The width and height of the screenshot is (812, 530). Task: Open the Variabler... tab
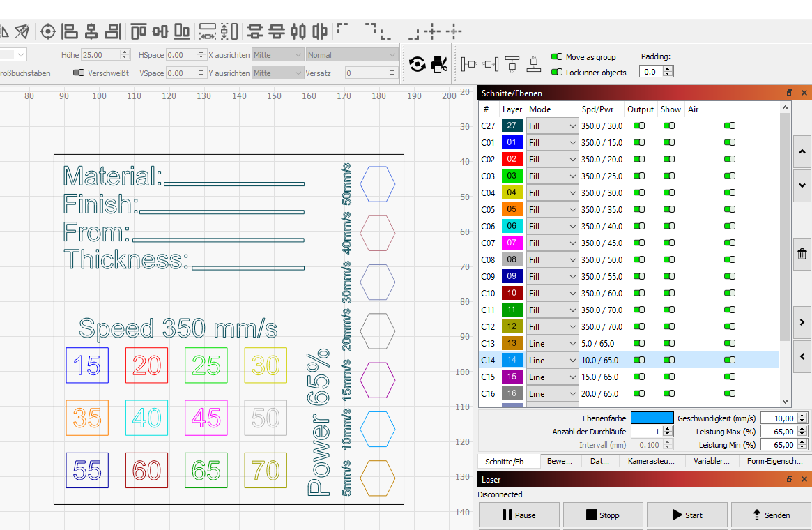point(711,461)
